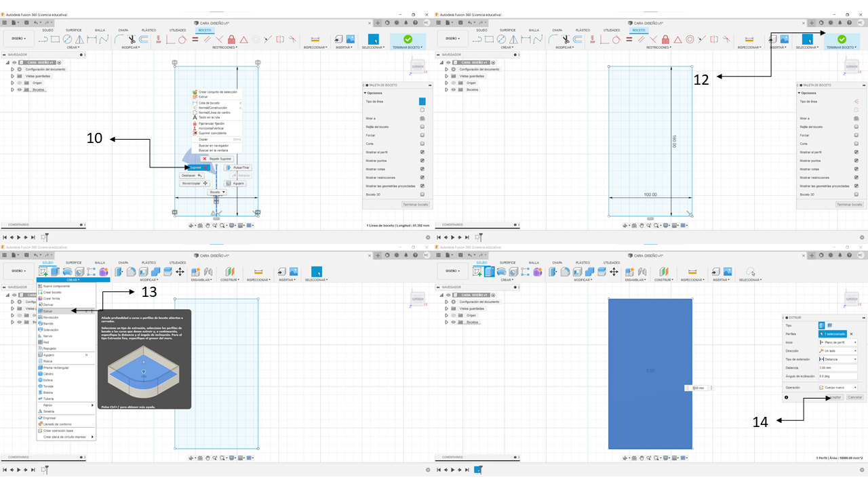Click the Revolve toolbar icon in bottom-right window

[x=501, y=272]
